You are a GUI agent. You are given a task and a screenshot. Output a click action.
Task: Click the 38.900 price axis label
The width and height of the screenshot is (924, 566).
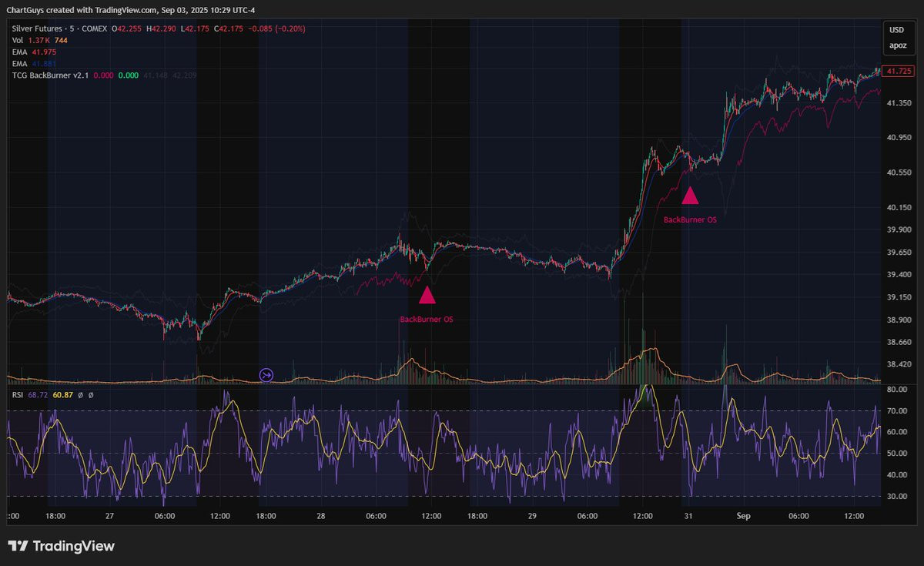tap(898, 320)
